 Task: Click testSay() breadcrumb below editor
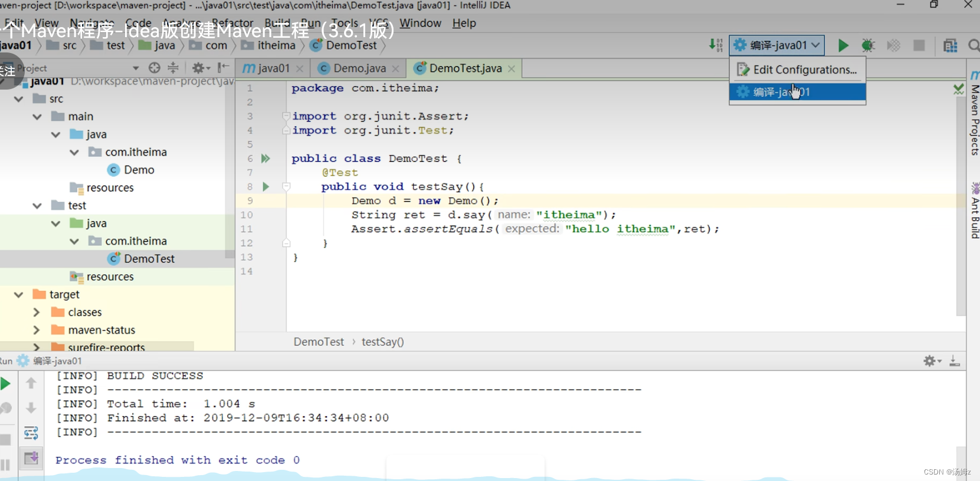click(x=382, y=342)
